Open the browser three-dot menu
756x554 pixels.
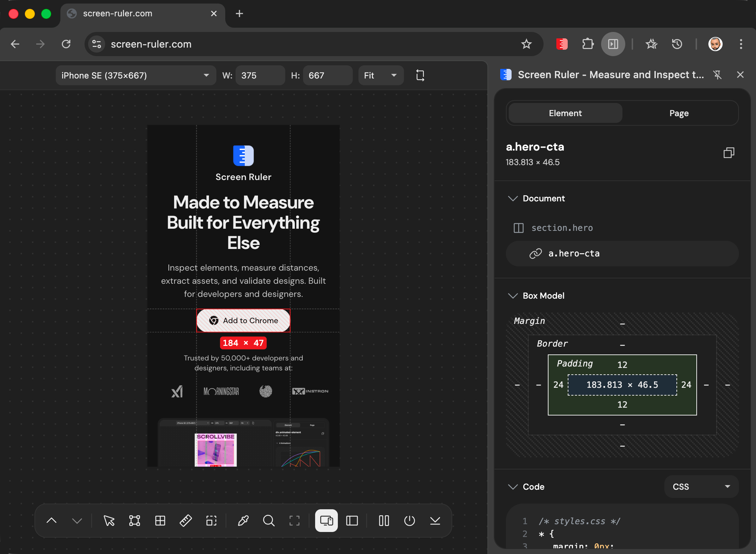tap(741, 44)
